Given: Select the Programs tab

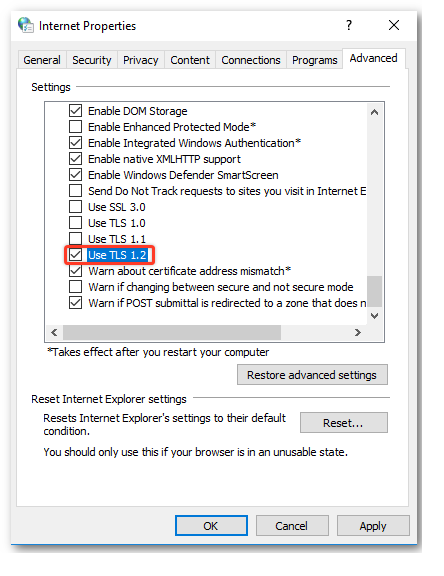Looking at the screenshot, I should coord(315,60).
